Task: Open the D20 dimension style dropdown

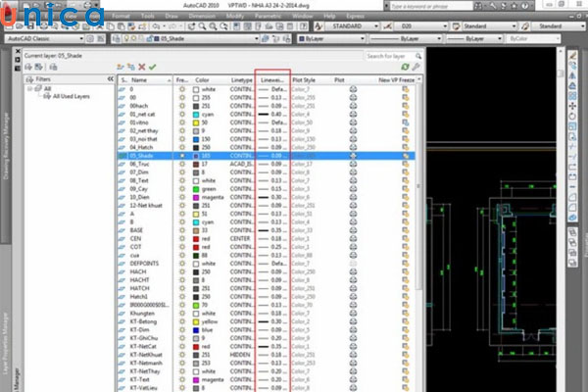Action: point(445,26)
